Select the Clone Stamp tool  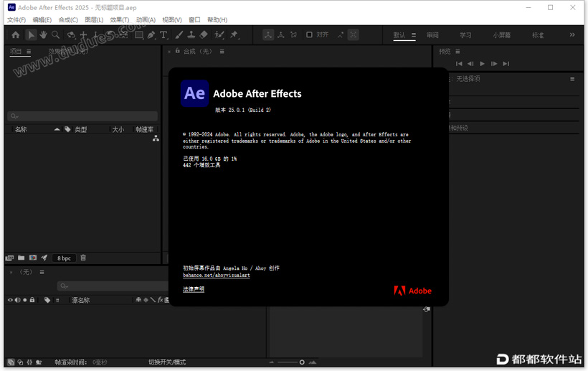191,35
